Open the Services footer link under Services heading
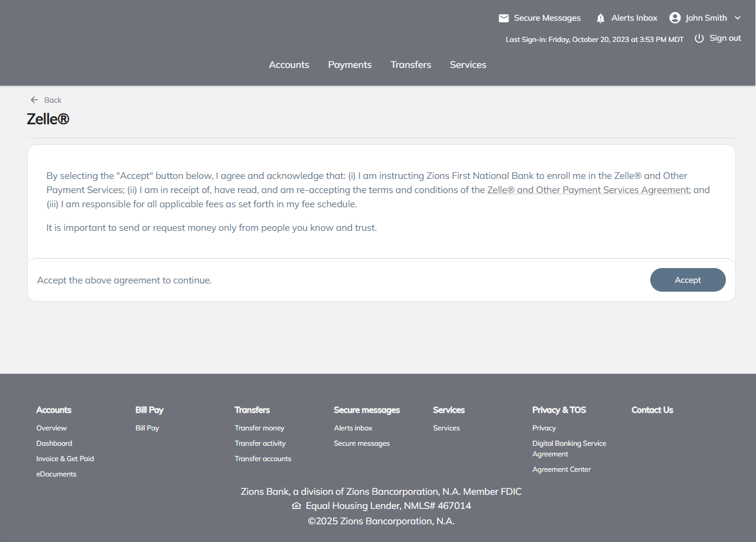This screenshot has height=542, width=756. pyautogui.click(x=447, y=428)
